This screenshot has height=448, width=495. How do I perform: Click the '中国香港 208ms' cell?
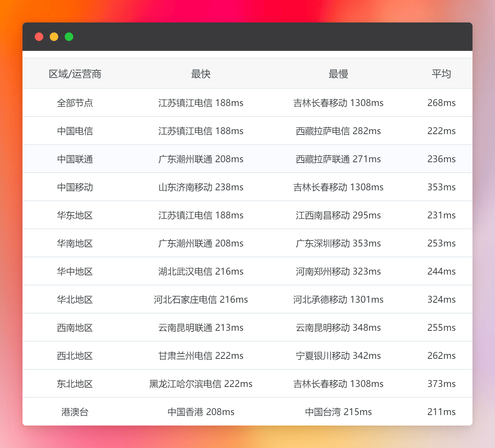point(201,412)
